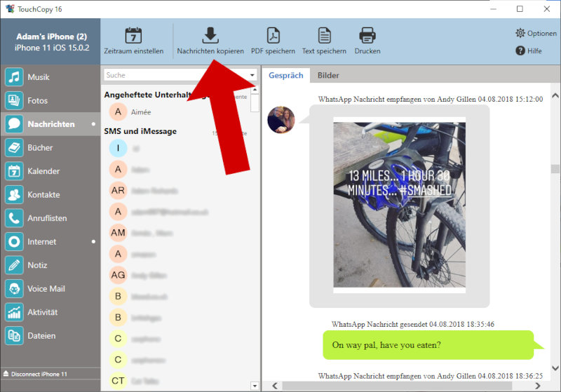Click the conversation list scroll up arrow
This screenshot has width=561, height=392.
coord(255,89)
